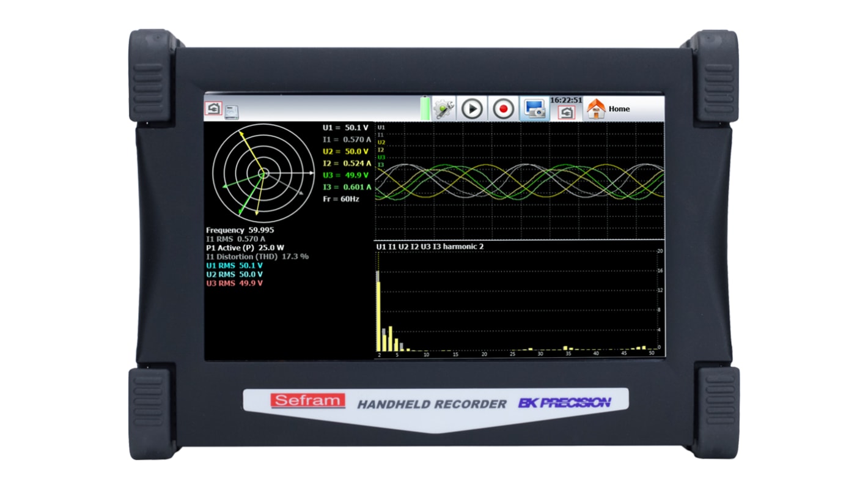Select the U1 = 50.1 V reading
Image resolution: width=868 pixels, height=488 pixels.
pos(346,128)
